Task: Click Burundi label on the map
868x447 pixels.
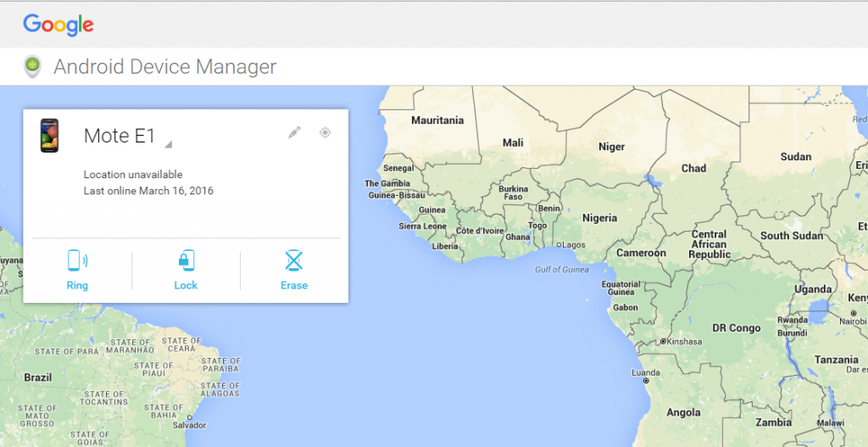Action: (x=793, y=332)
